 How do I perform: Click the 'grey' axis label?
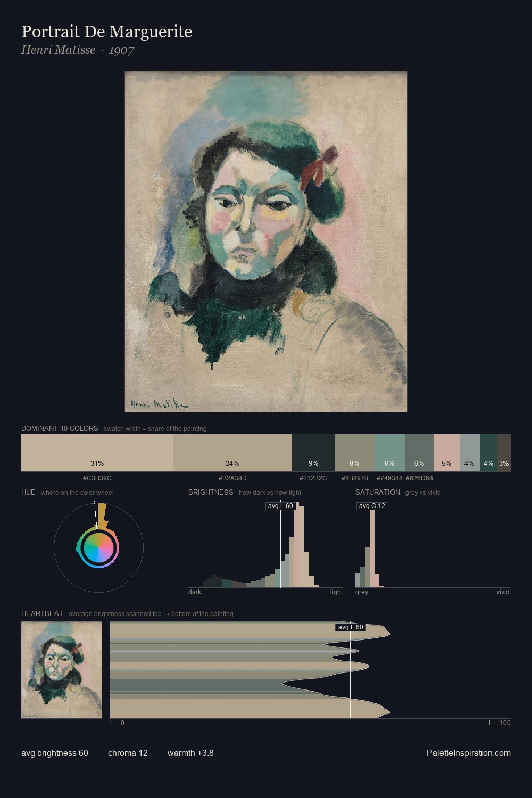362,592
